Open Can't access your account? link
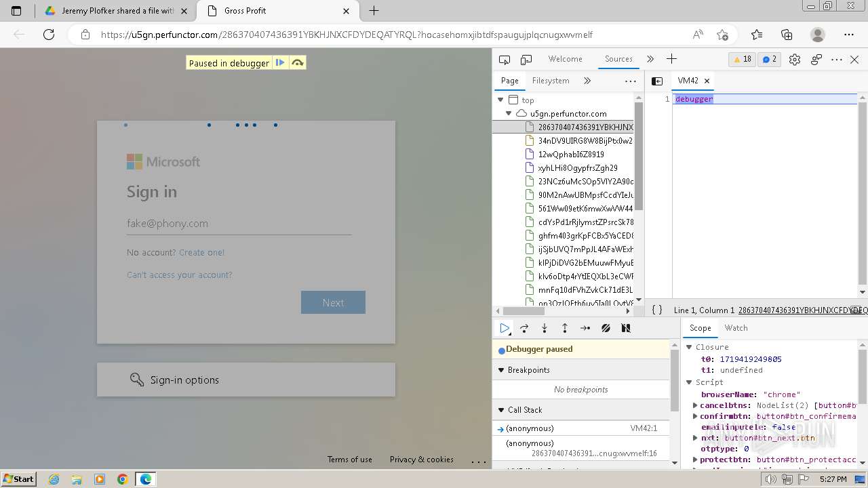This screenshot has height=488, width=868. (x=180, y=275)
